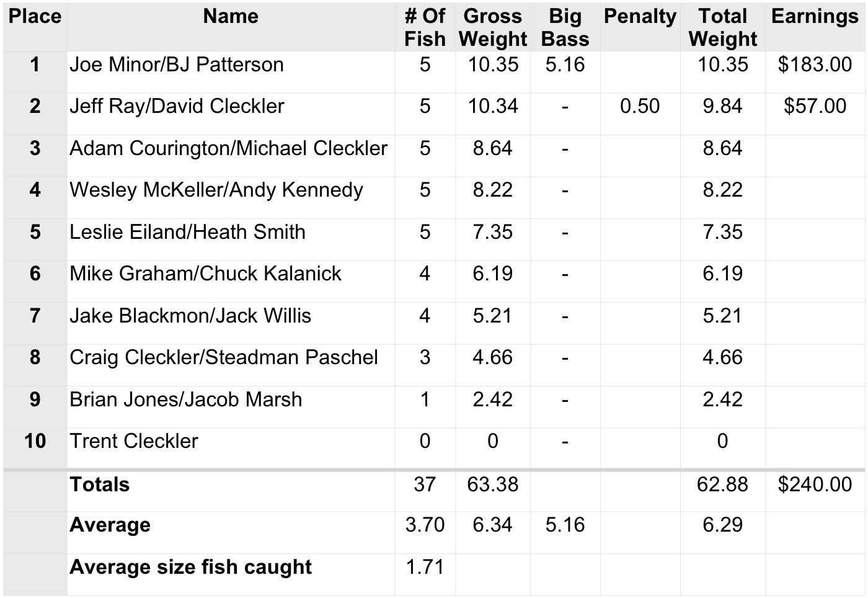The image size is (868, 598).
Task: Select the 0.50 penalty cell
Action: [x=640, y=107]
